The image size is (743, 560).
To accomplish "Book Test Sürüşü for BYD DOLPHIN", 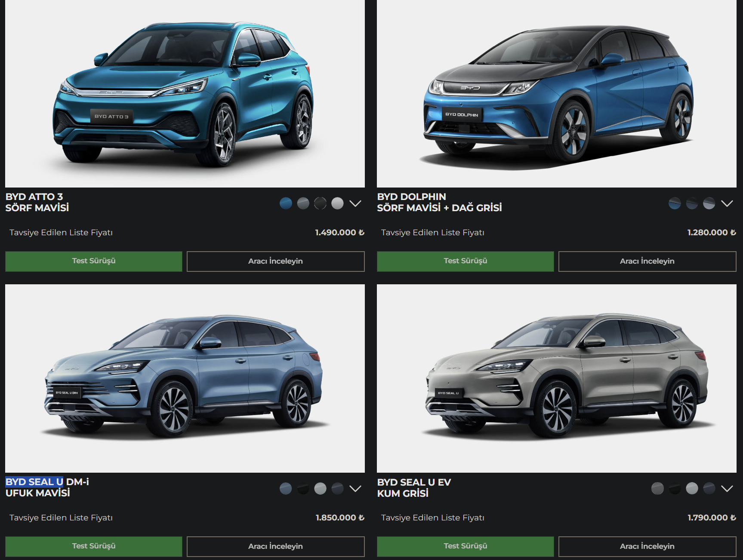I will pos(466,261).
